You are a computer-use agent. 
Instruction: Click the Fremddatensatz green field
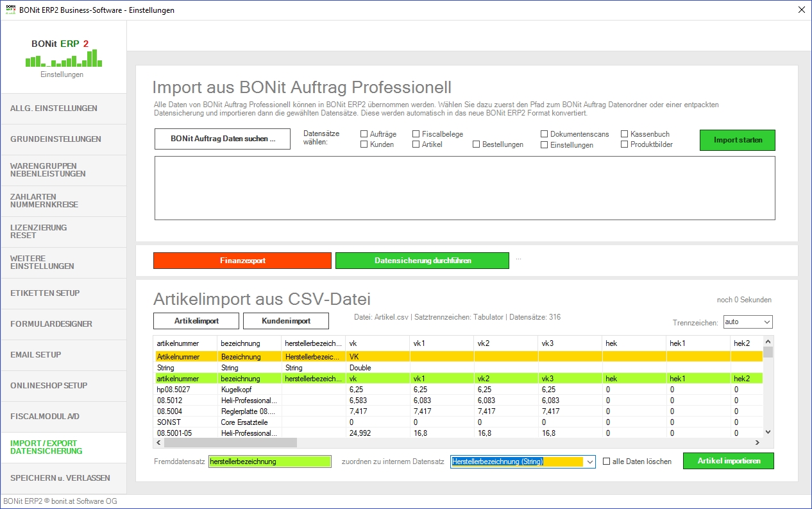point(270,462)
